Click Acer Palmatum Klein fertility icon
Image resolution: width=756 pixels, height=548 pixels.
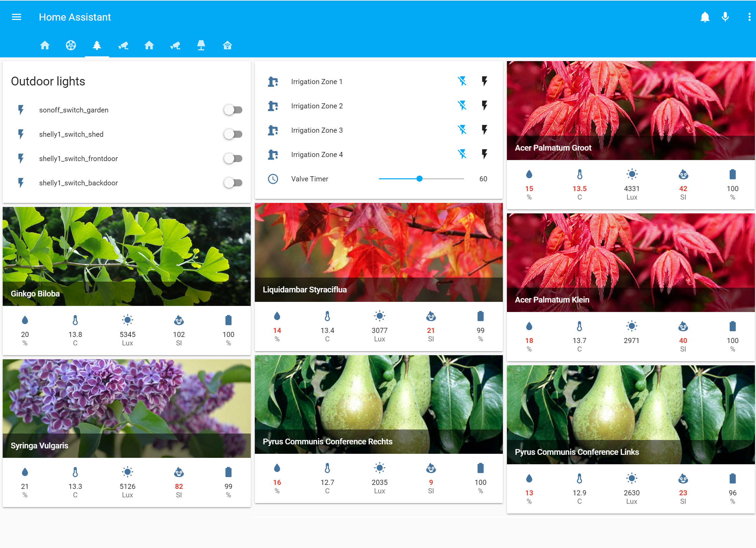(683, 326)
